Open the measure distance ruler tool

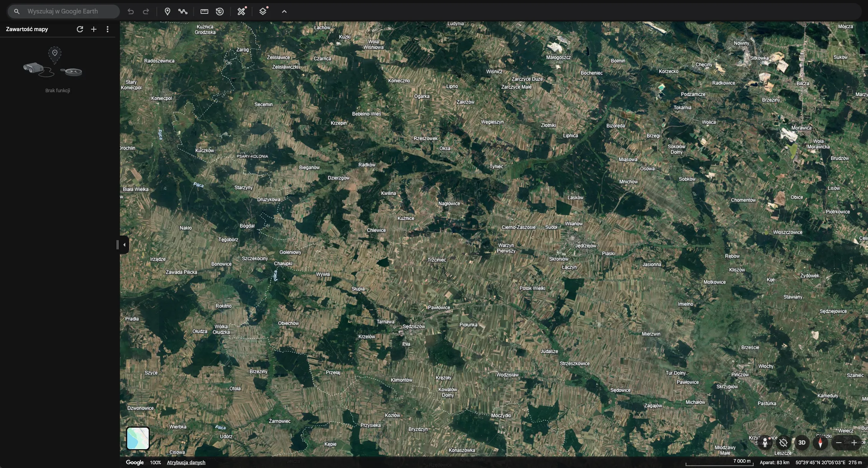point(204,12)
